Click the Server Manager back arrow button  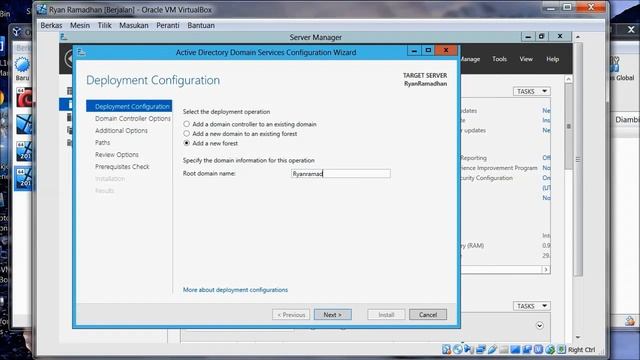[x=69, y=59]
